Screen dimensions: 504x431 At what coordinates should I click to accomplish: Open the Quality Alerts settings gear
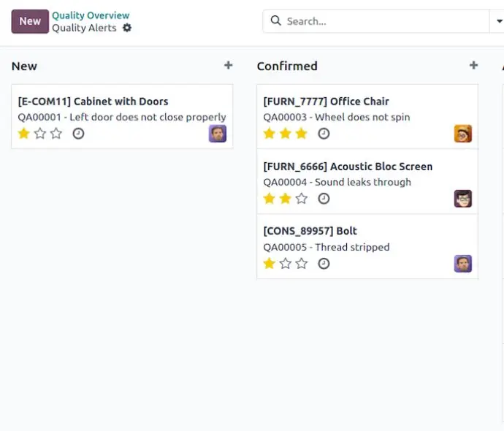tap(127, 28)
